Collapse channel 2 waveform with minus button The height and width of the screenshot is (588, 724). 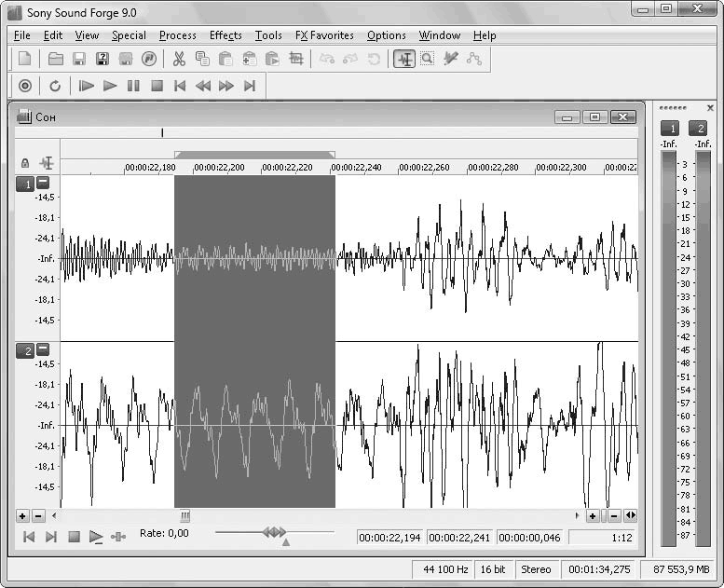point(43,349)
